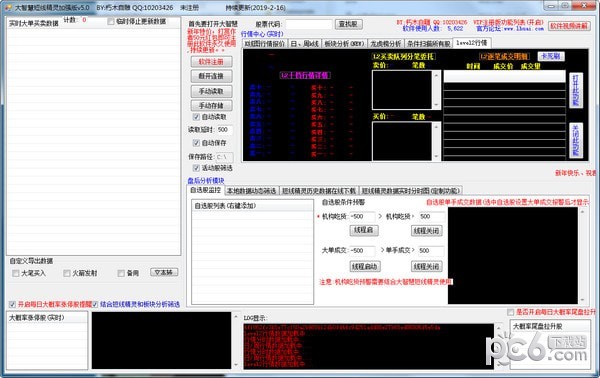Click the up arrow of the 卖价 list scrollbar
Viewport: 600px width, 378px height.
coord(436,75)
